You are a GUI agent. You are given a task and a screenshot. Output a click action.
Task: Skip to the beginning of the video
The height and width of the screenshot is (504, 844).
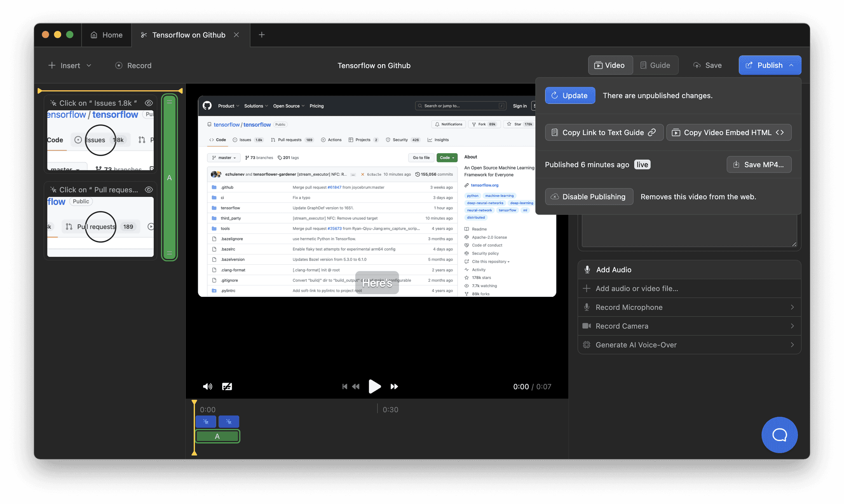point(345,386)
